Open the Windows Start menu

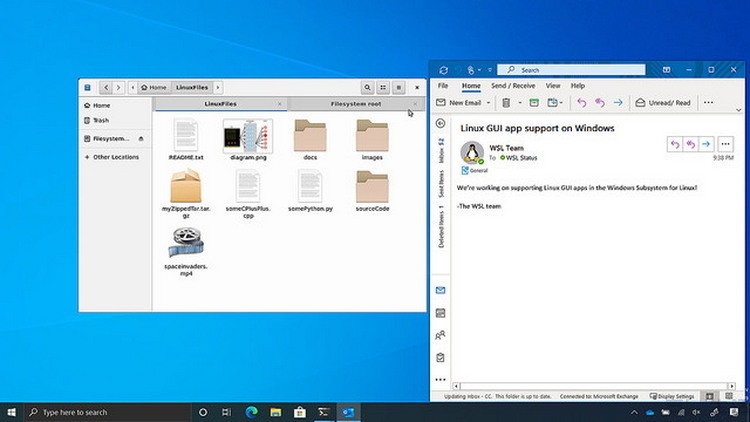(x=11, y=412)
